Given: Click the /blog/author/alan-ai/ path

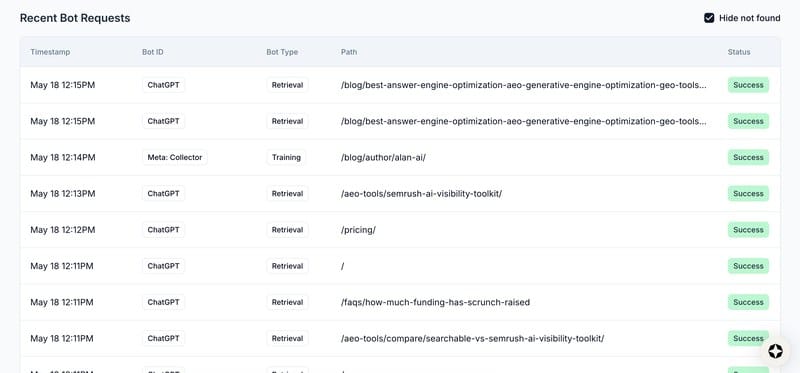Looking at the screenshot, I should tap(383, 158).
